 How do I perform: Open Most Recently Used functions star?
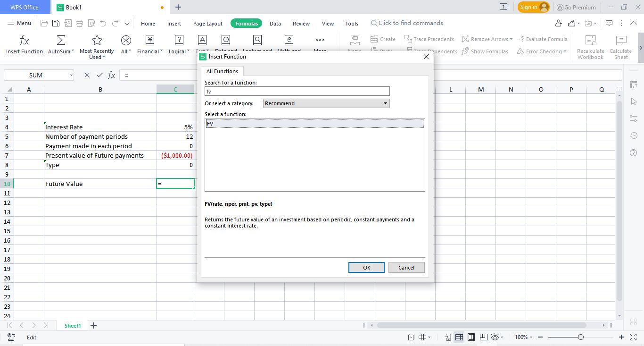pos(97,40)
